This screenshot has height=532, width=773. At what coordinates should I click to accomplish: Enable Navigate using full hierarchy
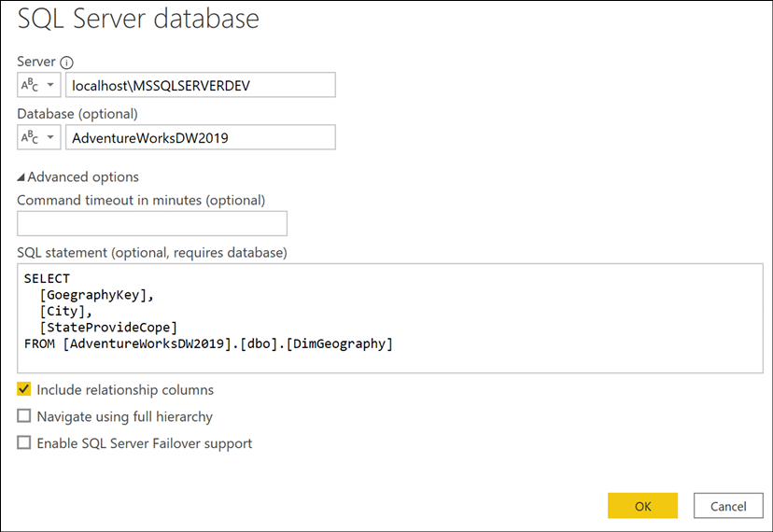point(23,415)
